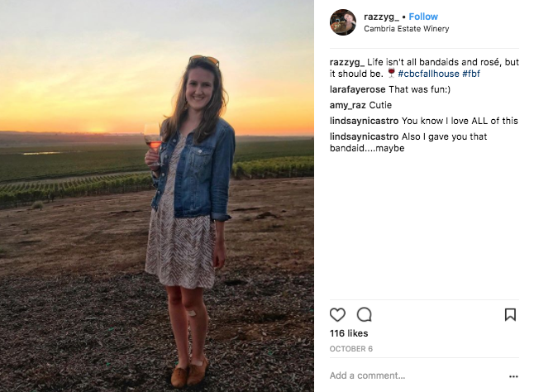This screenshot has height=392, width=534.
Task: Open lindsaynicastro profile from bandaid comment
Action: [x=364, y=136]
